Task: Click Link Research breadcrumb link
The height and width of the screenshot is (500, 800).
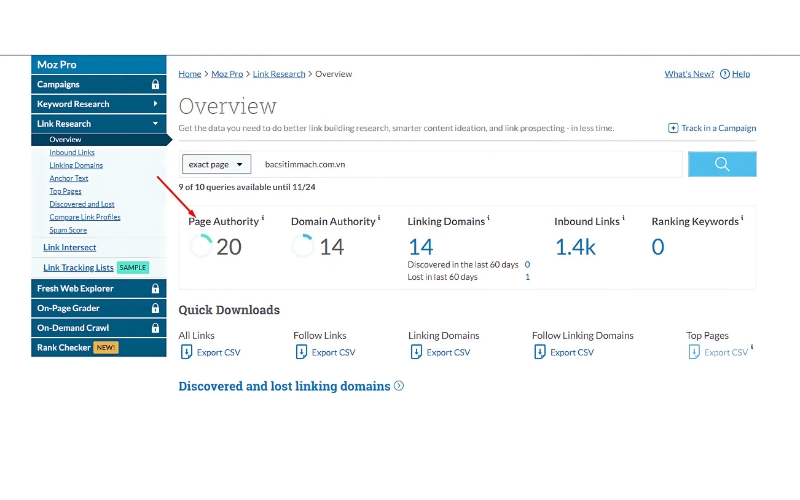Action: (x=279, y=74)
